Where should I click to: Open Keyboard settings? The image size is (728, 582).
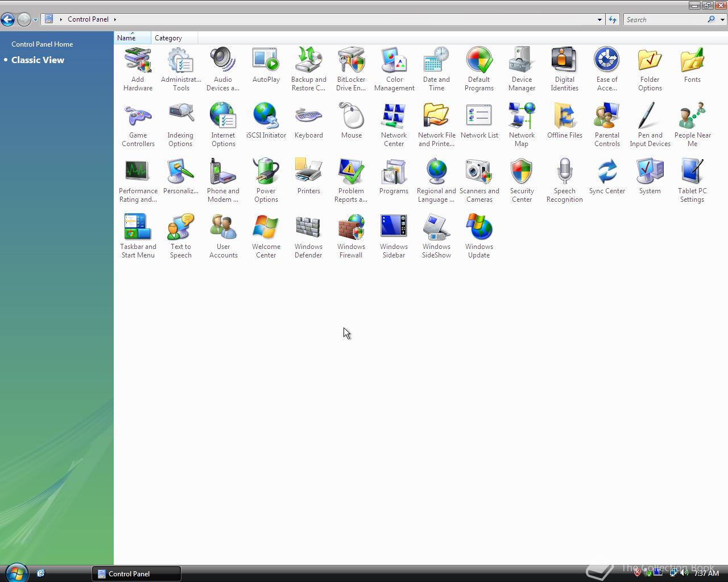(x=309, y=121)
